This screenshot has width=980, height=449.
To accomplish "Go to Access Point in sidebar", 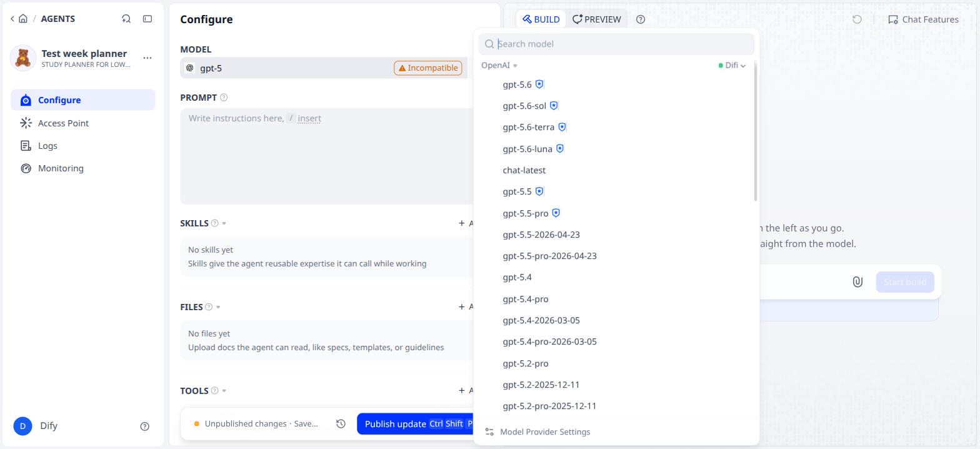I will (83, 123).
